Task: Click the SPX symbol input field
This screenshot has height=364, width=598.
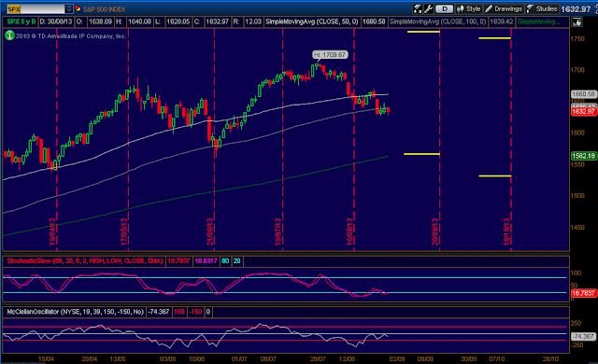Action: pyautogui.click(x=36, y=8)
